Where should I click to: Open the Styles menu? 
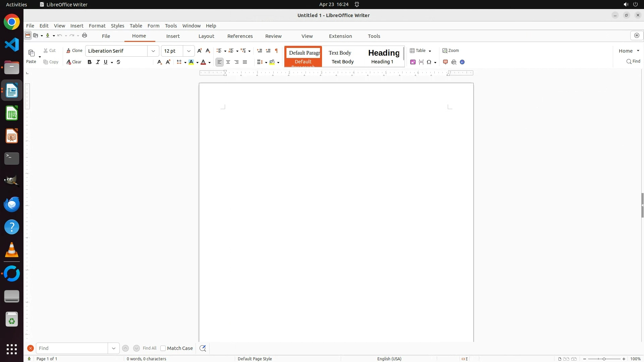tap(117, 26)
